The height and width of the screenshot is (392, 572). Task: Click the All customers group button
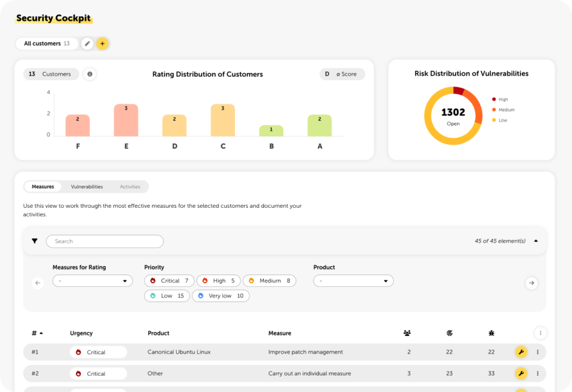[47, 44]
